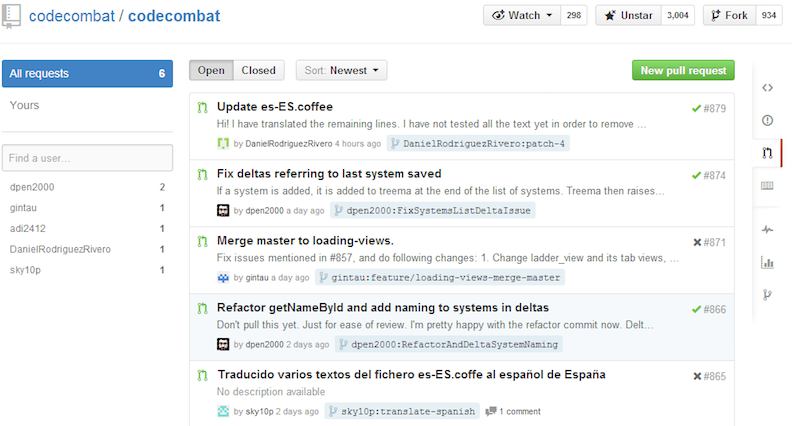Open the Network branch icon in right sidebar
This screenshot has width=792, height=426.
[767, 295]
